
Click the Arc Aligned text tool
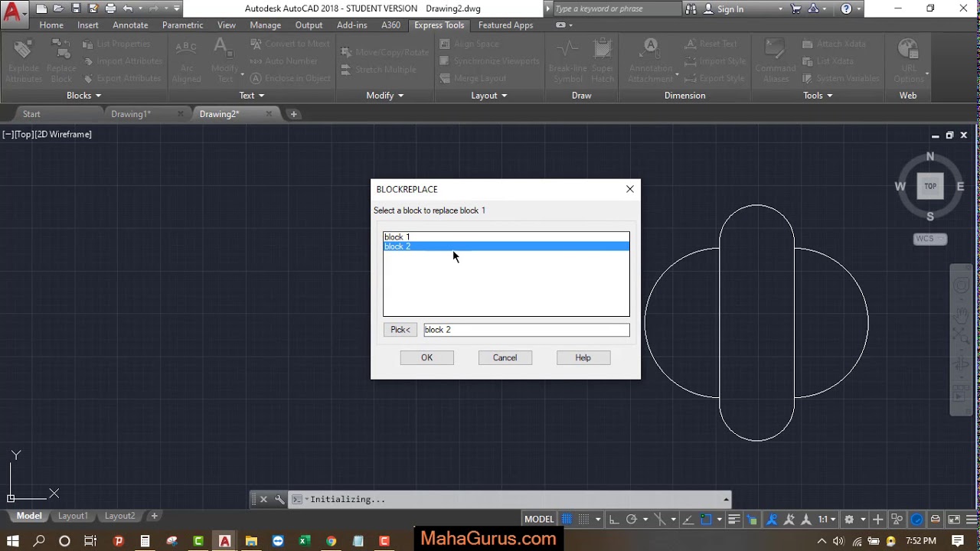pyautogui.click(x=186, y=60)
